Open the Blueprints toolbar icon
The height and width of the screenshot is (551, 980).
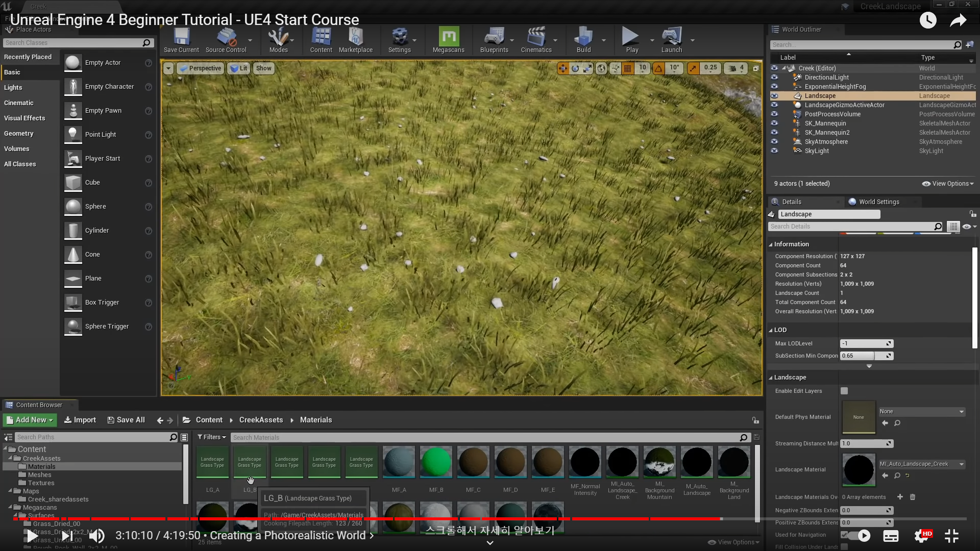(494, 37)
